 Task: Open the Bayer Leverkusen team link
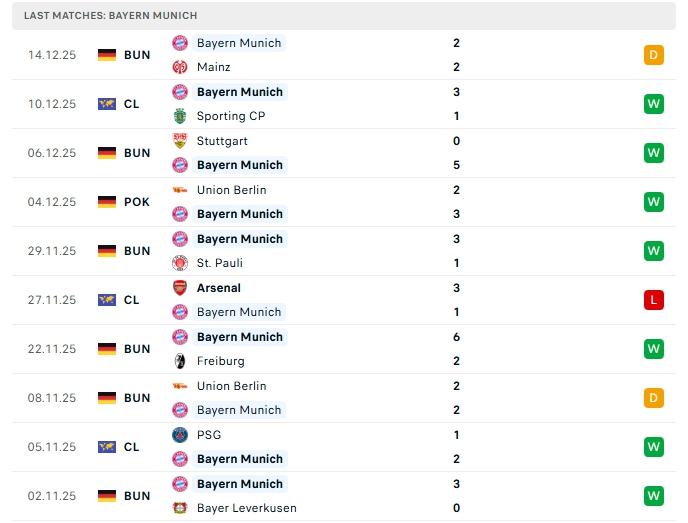coord(245,508)
